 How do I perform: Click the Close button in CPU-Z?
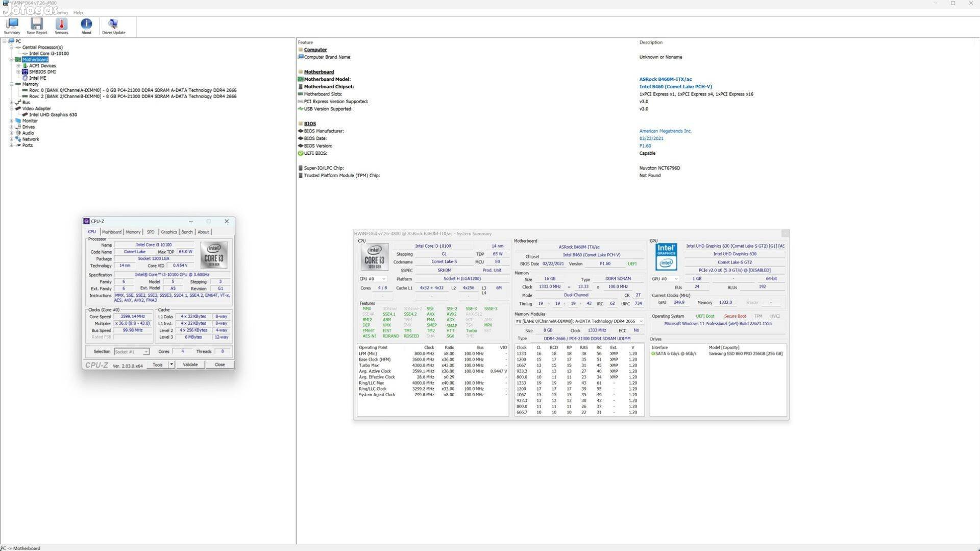coord(219,365)
